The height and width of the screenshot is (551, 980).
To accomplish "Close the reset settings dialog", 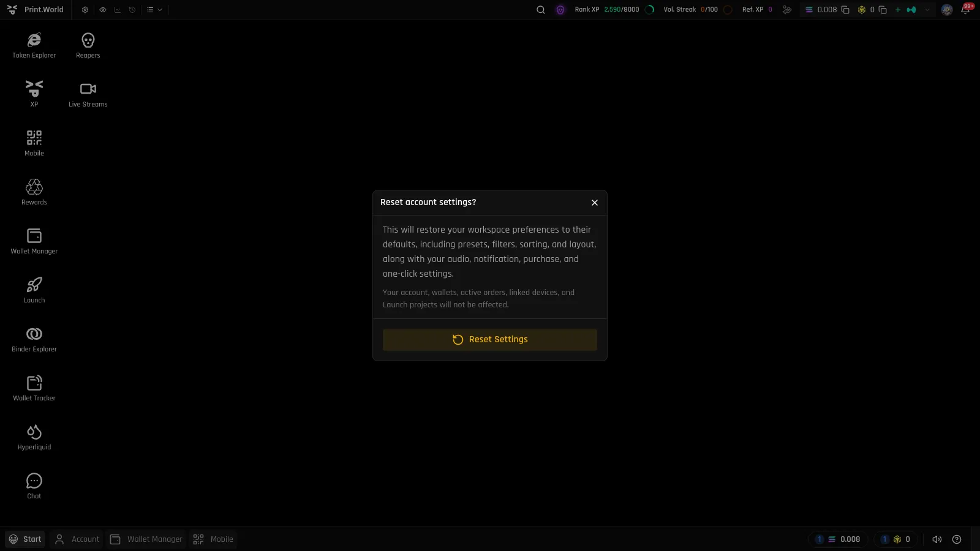I will 594,203.
